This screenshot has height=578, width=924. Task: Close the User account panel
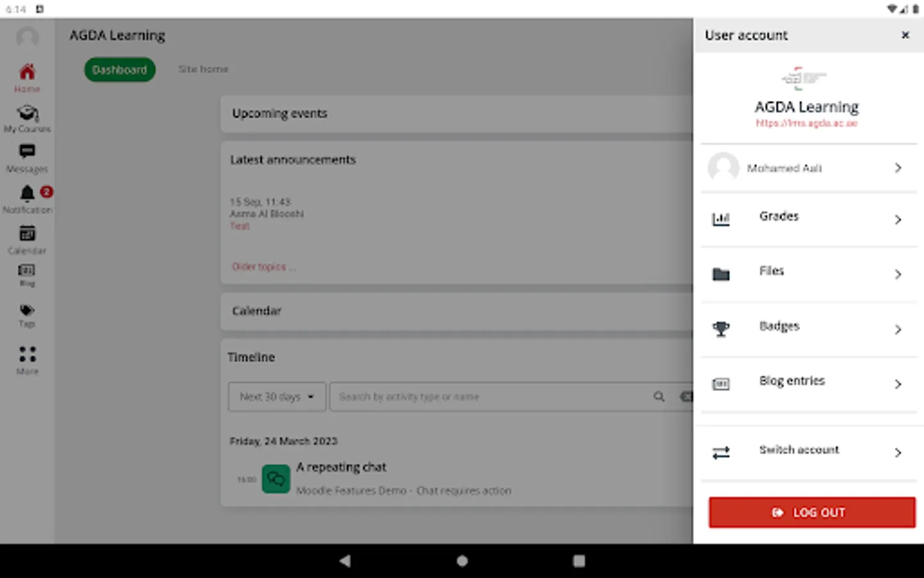click(x=905, y=35)
